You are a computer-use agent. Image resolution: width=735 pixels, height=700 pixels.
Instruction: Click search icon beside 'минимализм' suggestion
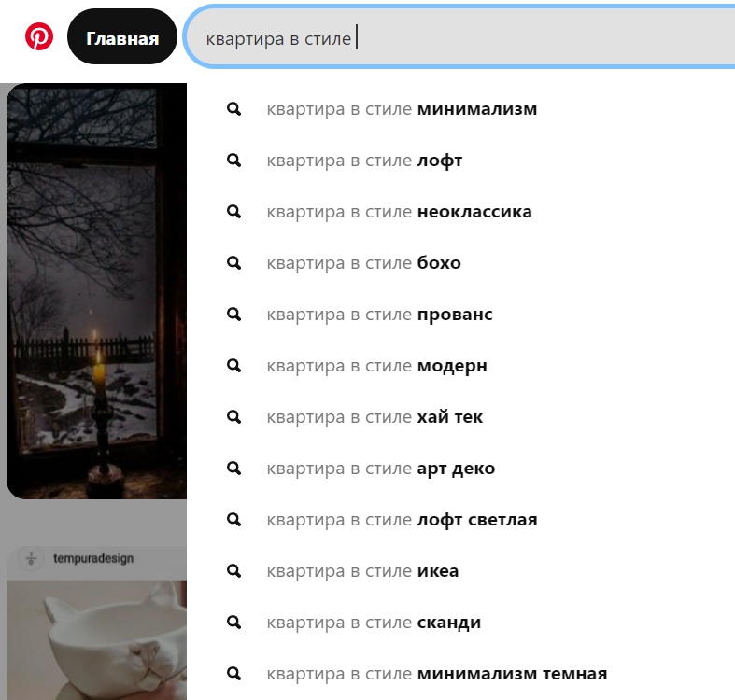pos(233,109)
